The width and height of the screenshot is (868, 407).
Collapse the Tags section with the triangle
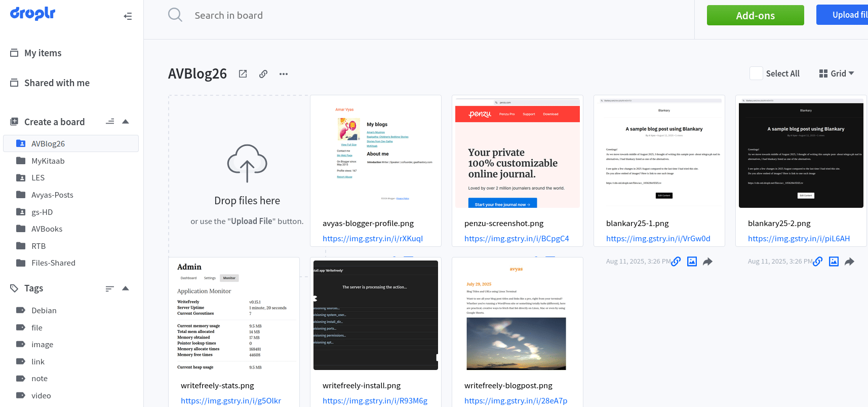[x=126, y=288]
